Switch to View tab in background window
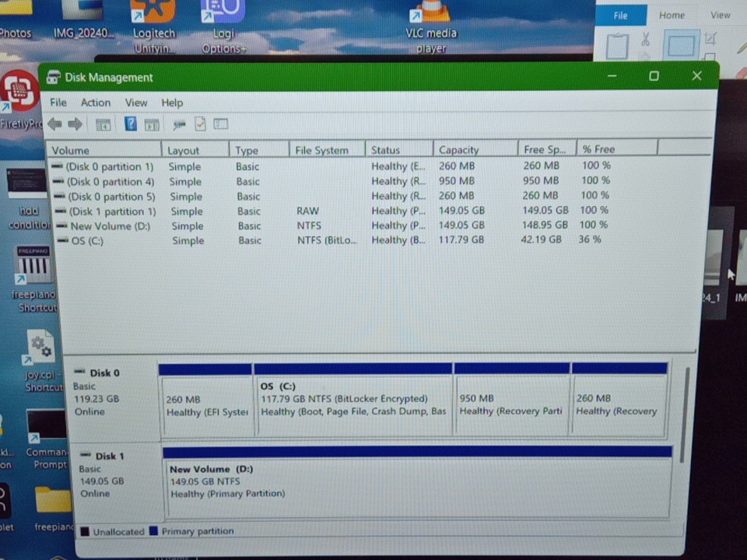The height and width of the screenshot is (560, 747). pyautogui.click(x=721, y=15)
